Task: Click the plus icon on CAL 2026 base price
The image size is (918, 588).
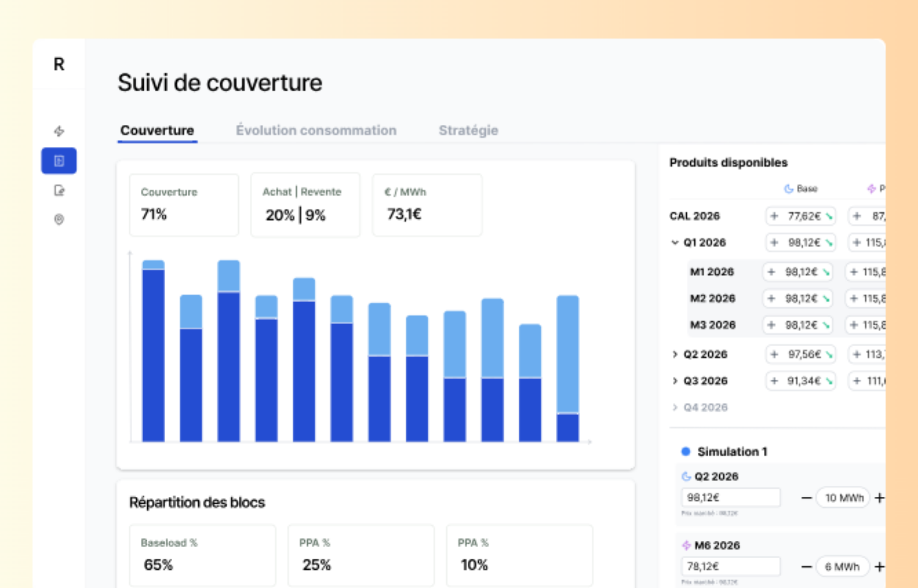Action: coord(774,216)
